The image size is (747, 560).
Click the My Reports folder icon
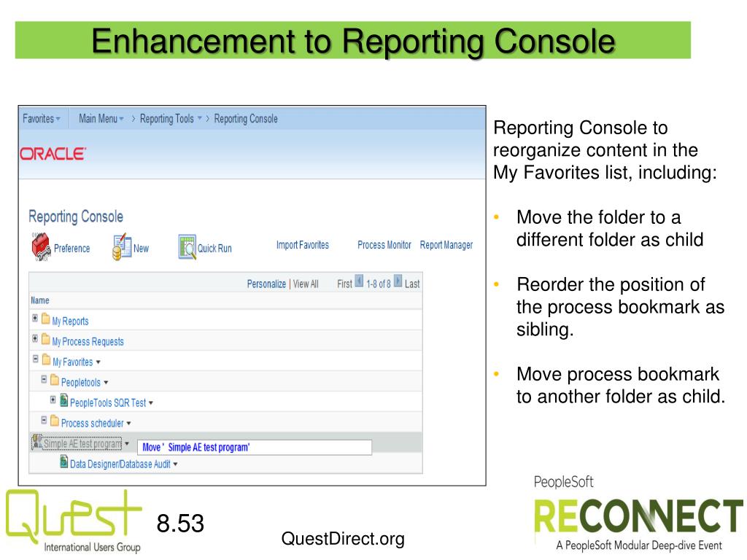tap(46, 319)
